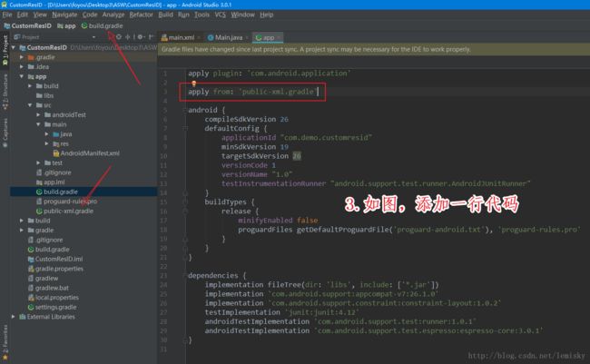The height and width of the screenshot is (364, 590).
Task: Open the Navigate menu
Action: point(64,15)
